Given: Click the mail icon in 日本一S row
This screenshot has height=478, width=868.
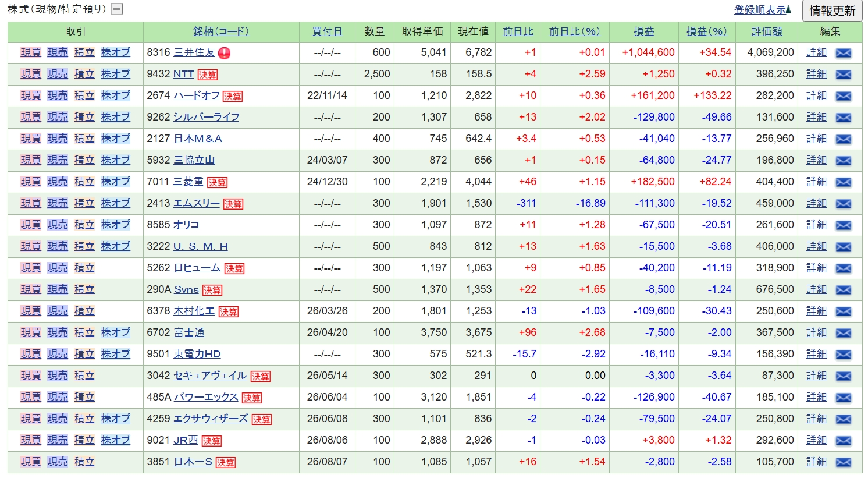Looking at the screenshot, I should pyautogui.click(x=843, y=462).
